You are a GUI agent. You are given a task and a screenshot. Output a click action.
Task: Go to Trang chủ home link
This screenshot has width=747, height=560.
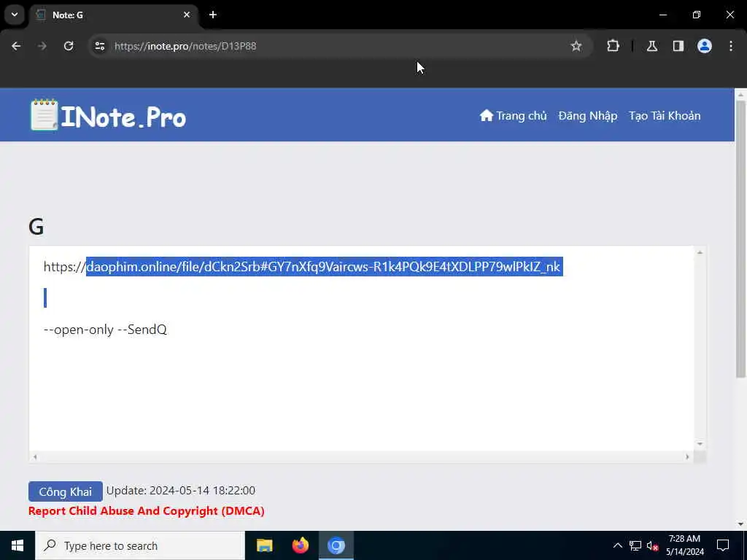click(x=513, y=116)
